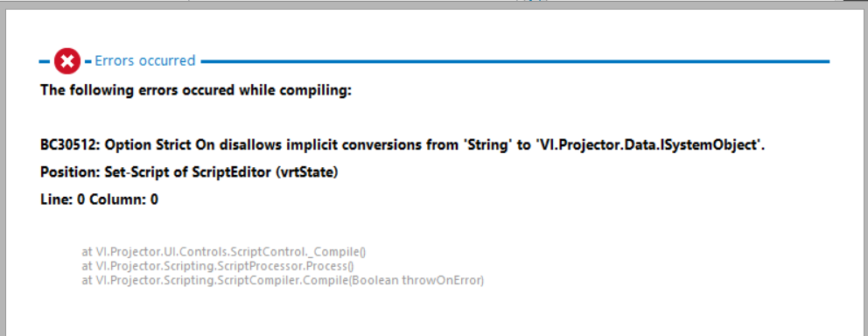Click the gray window title bar strip

[x=434, y=4]
